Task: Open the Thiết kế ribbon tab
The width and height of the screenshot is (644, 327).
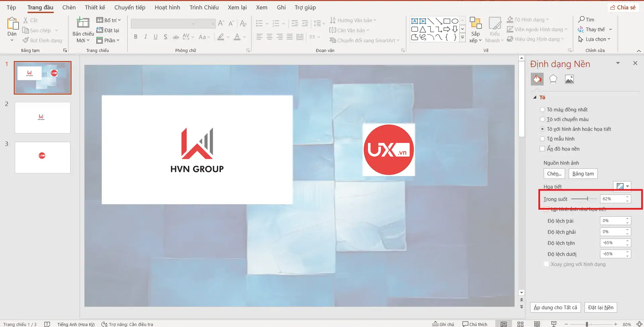Action: pos(95,7)
